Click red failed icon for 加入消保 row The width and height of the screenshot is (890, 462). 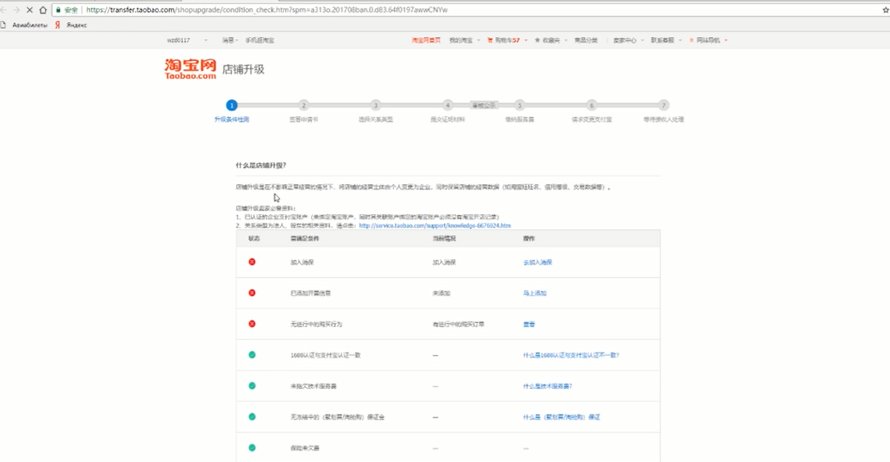tap(252, 262)
